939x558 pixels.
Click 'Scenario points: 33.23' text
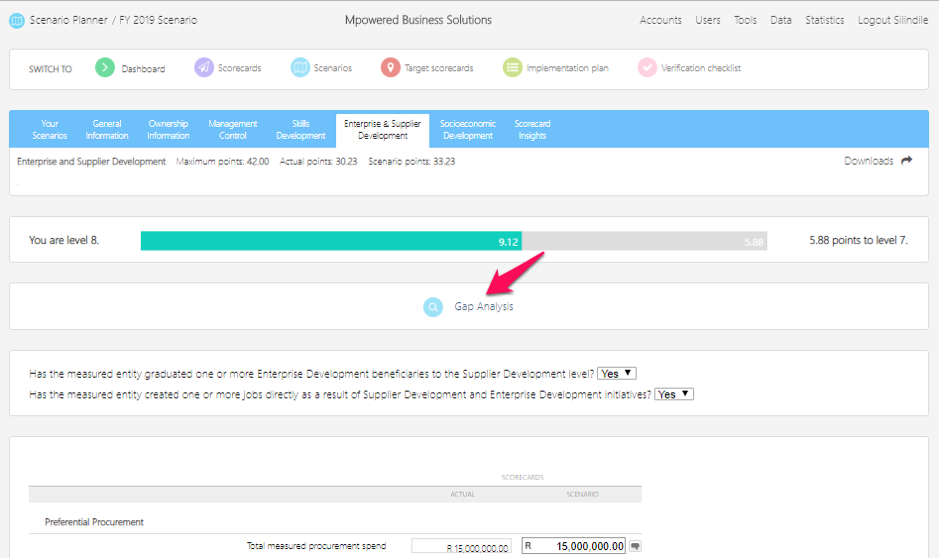tap(411, 161)
